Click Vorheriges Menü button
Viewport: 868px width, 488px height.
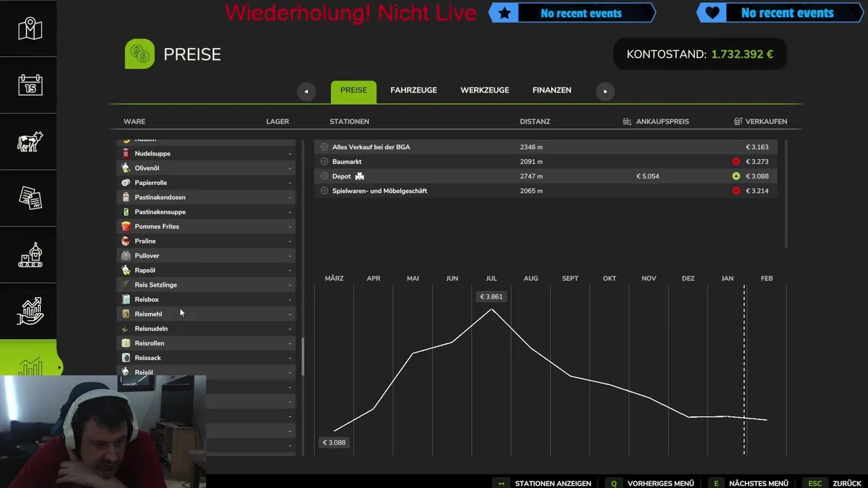pyautogui.click(x=651, y=483)
